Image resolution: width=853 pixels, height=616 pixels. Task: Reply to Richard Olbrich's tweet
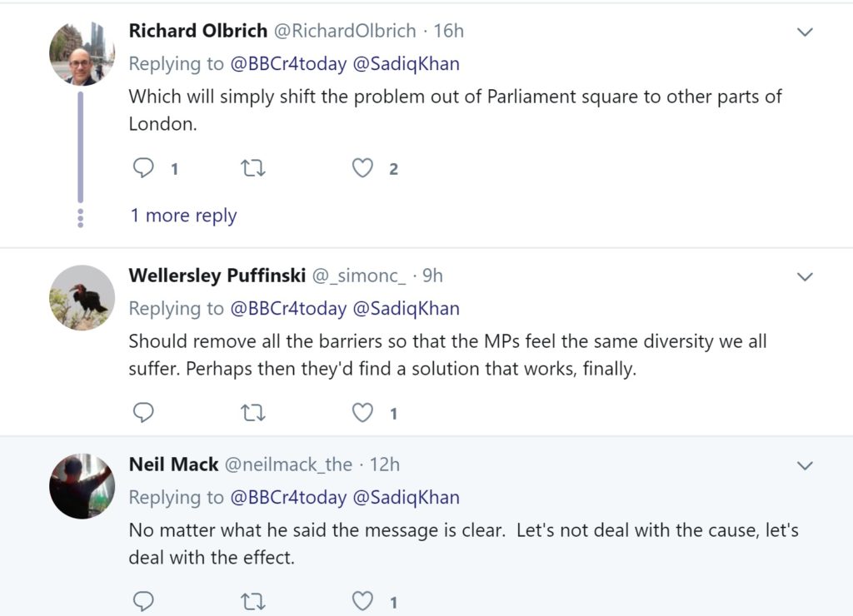coord(144,169)
